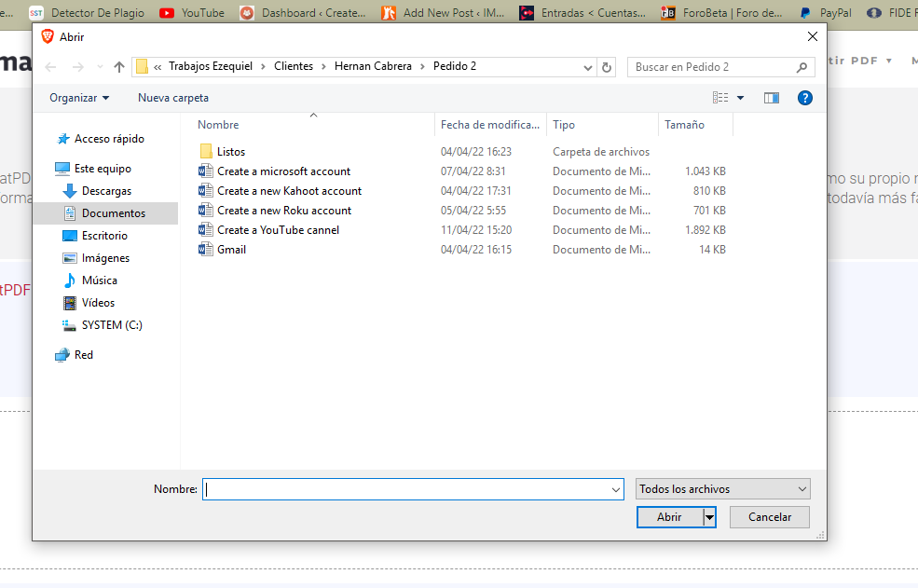Open the help question mark icon

[805, 98]
